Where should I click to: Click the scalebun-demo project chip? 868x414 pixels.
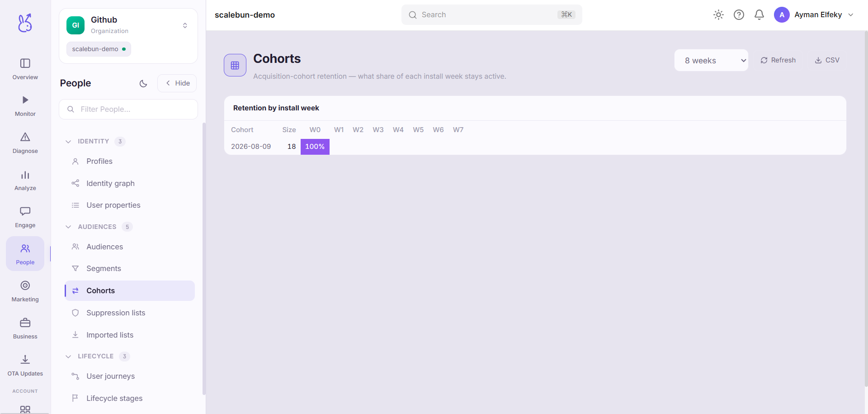pos(99,49)
